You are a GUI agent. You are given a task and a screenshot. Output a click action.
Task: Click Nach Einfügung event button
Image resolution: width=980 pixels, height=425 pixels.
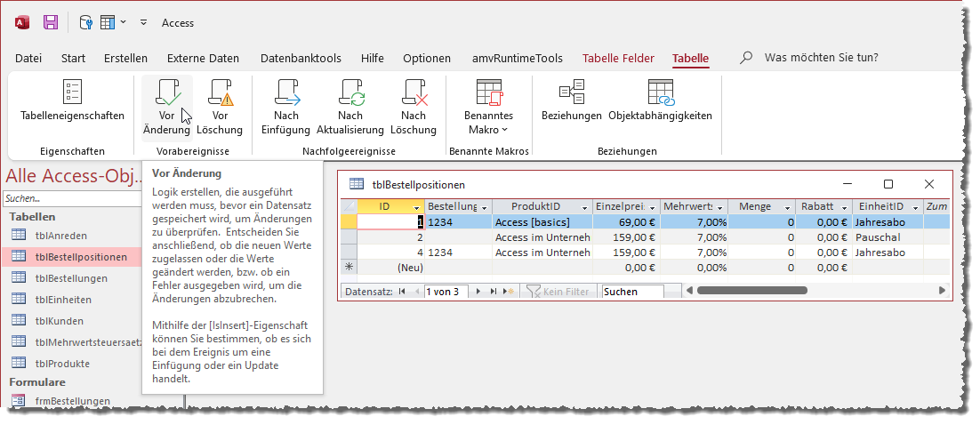pos(286,108)
